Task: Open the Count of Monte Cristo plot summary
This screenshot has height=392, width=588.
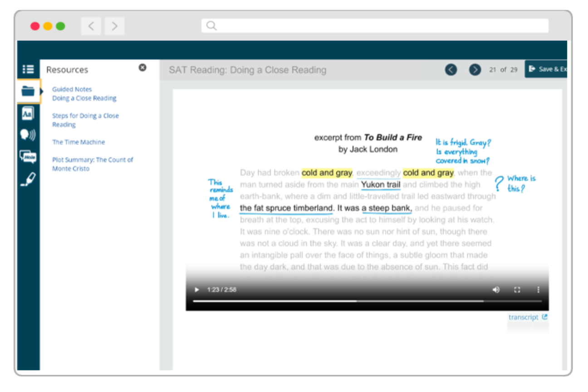Action: coord(93,164)
